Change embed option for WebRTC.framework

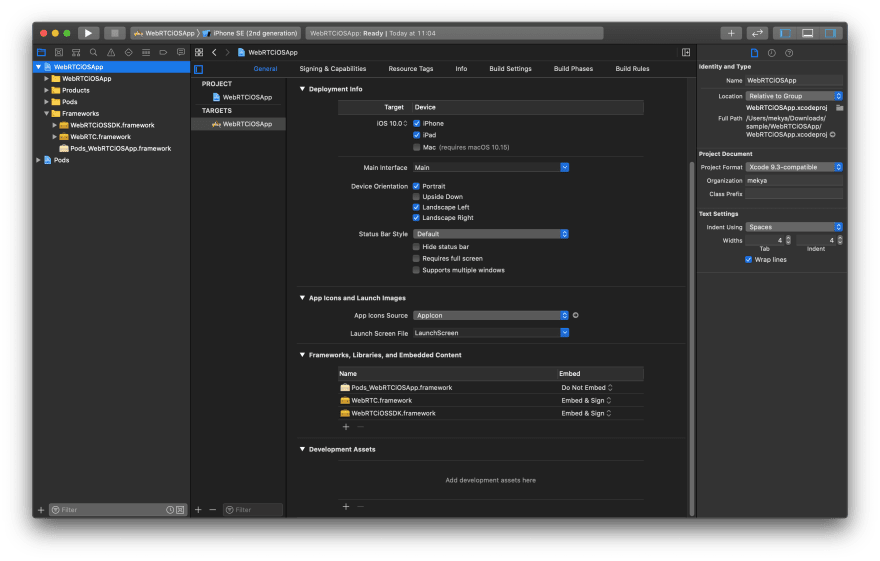point(586,401)
